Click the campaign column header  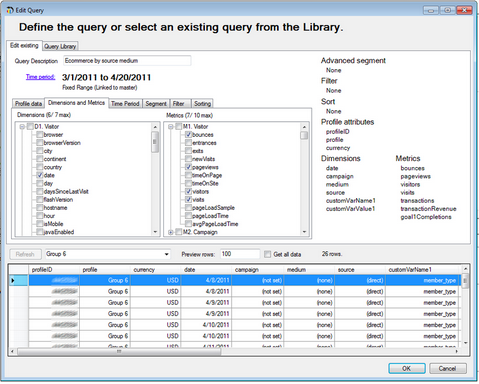pos(257,270)
